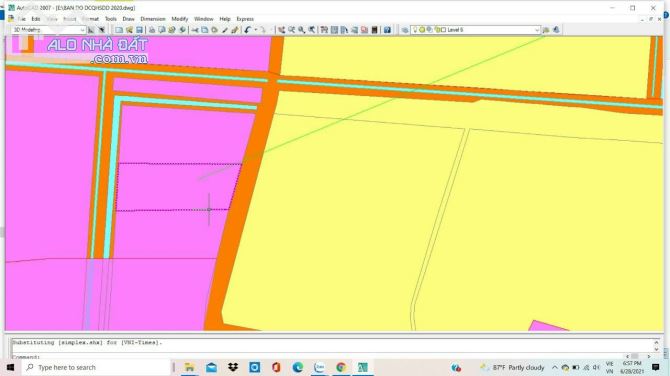Open the Help menu
Viewport: 670px width, 376px height.
click(x=225, y=19)
